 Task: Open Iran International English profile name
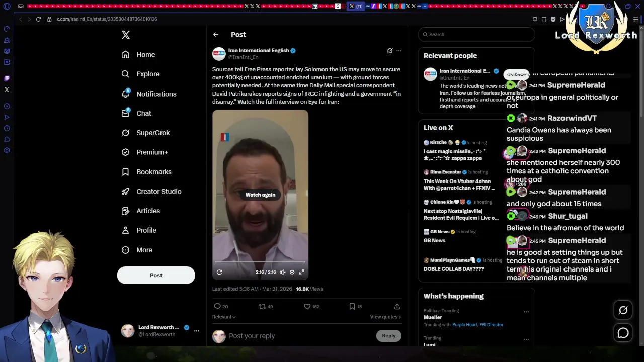[x=259, y=50]
